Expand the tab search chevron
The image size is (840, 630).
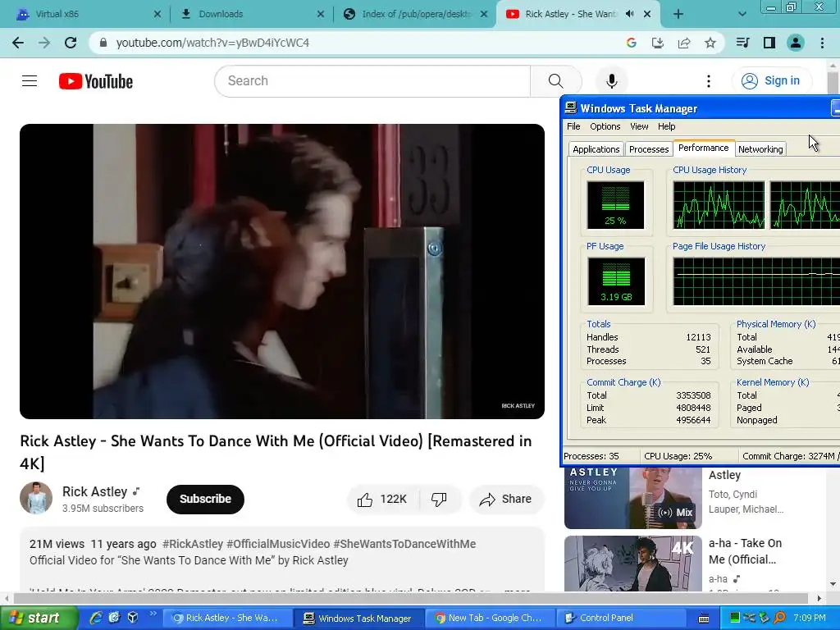[742, 14]
